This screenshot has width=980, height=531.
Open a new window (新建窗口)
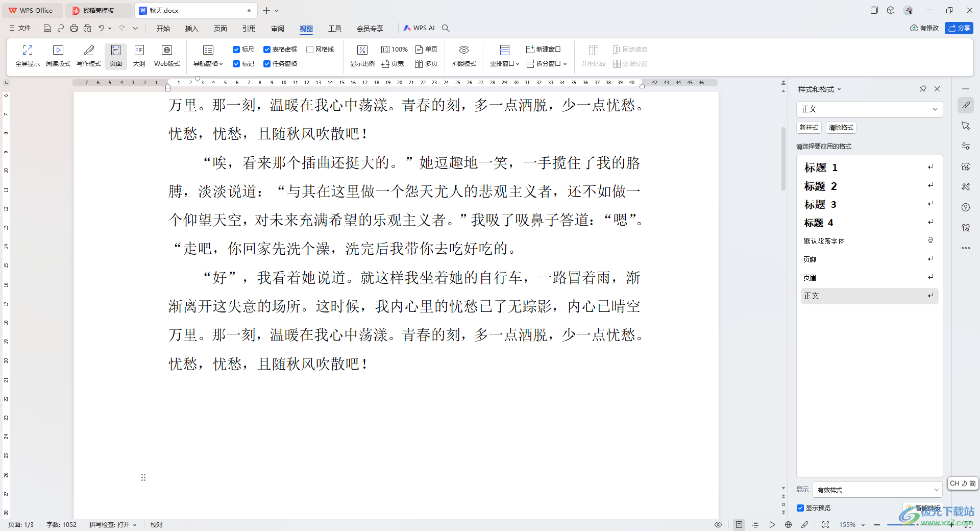[544, 50]
